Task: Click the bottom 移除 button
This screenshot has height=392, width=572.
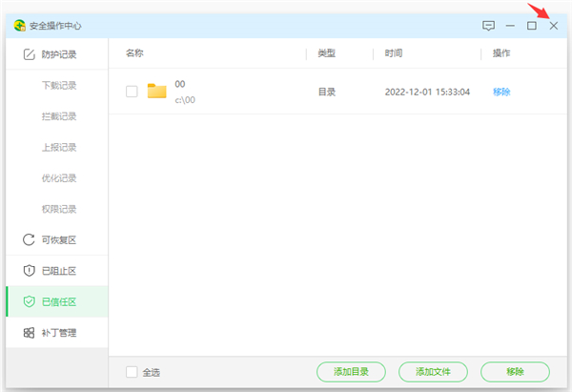Action: click(x=515, y=372)
